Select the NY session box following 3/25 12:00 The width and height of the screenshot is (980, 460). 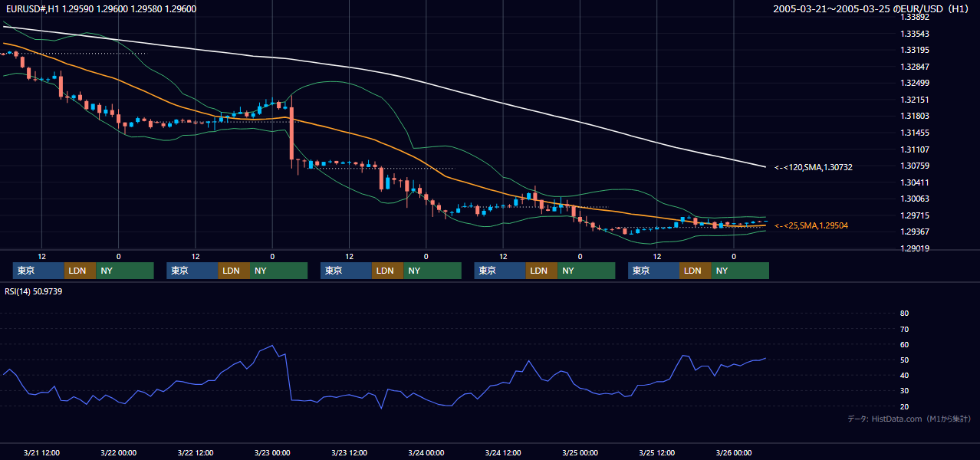(740, 271)
